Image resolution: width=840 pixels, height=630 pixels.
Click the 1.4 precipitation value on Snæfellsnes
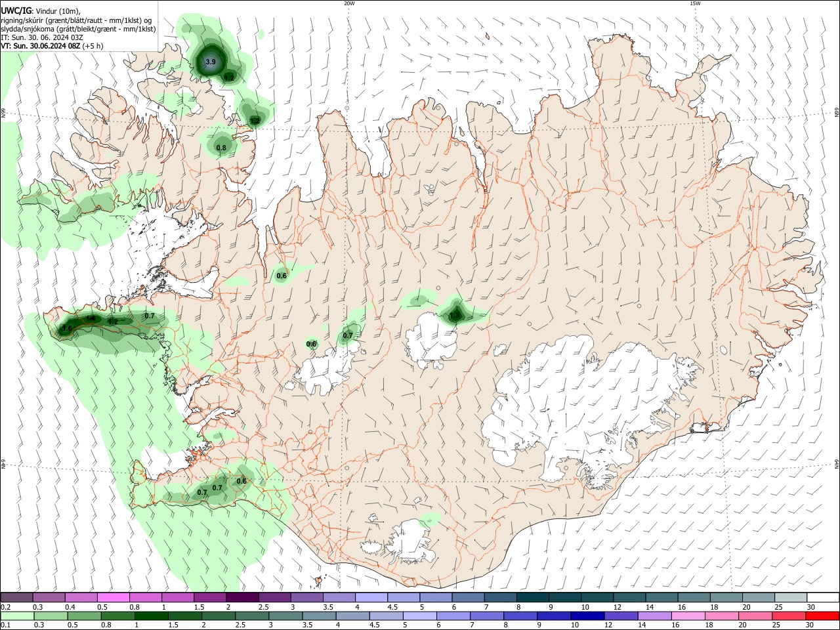tap(91, 318)
